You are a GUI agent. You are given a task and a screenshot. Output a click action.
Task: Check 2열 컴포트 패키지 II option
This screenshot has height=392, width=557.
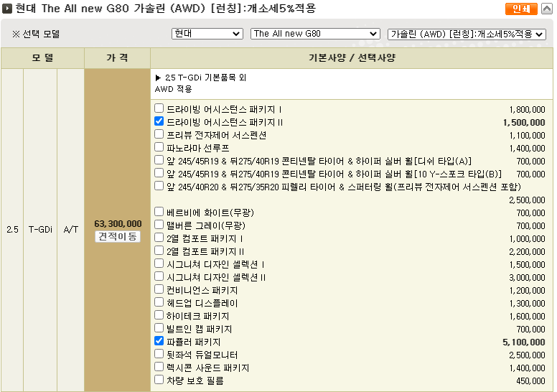pyautogui.click(x=159, y=250)
